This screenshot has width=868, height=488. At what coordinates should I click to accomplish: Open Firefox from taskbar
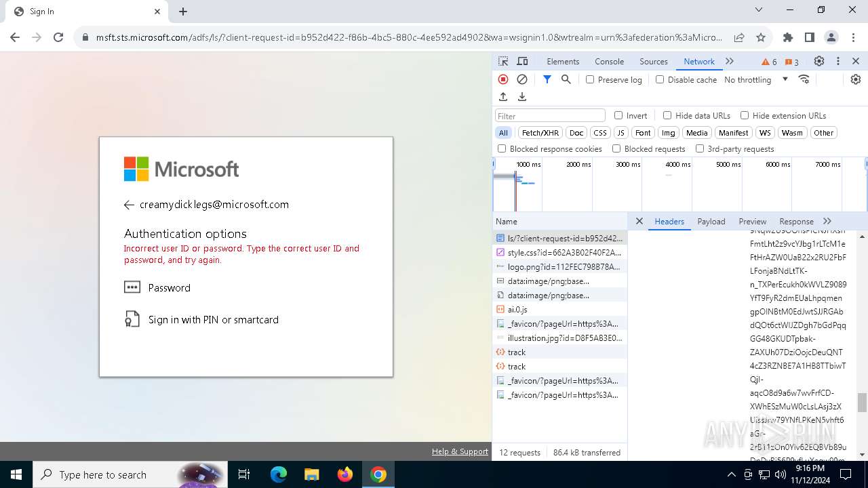[345, 474]
